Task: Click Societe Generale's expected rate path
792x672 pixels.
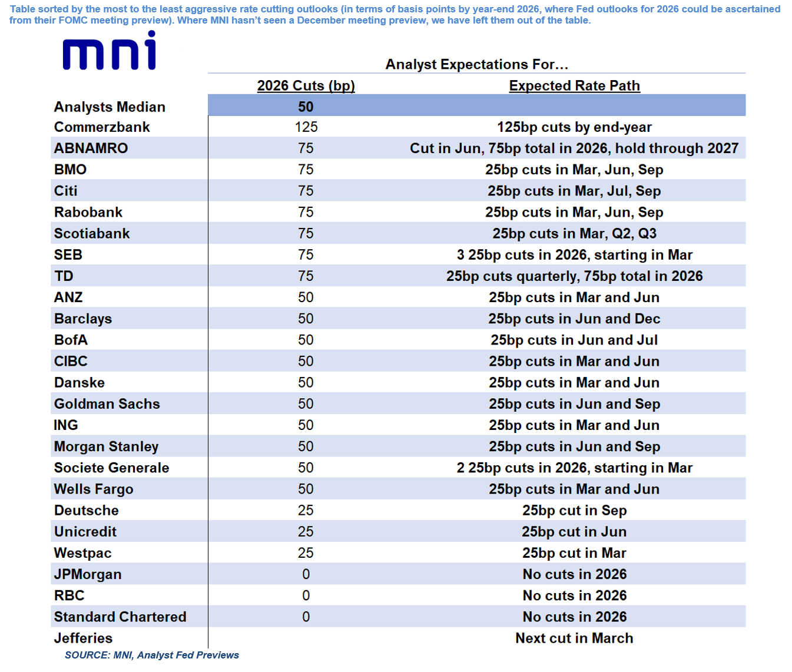Action: pyautogui.click(x=574, y=468)
